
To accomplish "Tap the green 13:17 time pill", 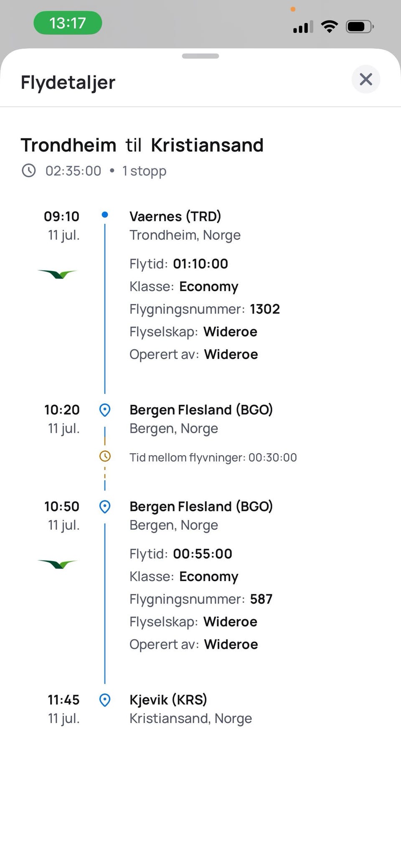I will [68, 23].
